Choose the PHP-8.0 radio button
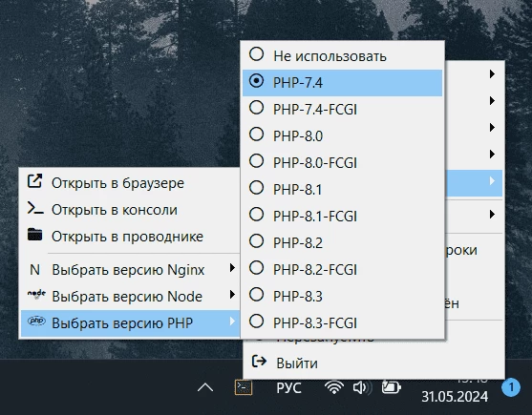532x415 pixels. click(x=342, y=135)
